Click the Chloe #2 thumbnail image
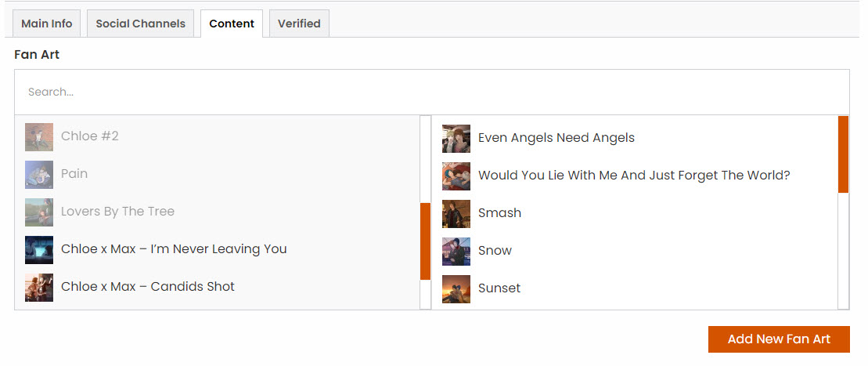This screenshot has height=366, width=868. tap(39, 137)
